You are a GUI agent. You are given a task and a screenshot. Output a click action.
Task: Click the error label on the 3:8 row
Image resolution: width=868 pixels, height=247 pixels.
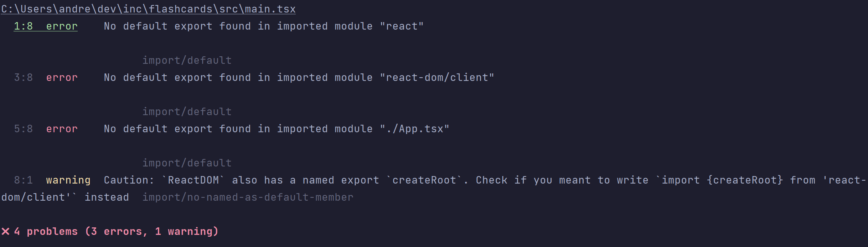[x=62, y=77]
